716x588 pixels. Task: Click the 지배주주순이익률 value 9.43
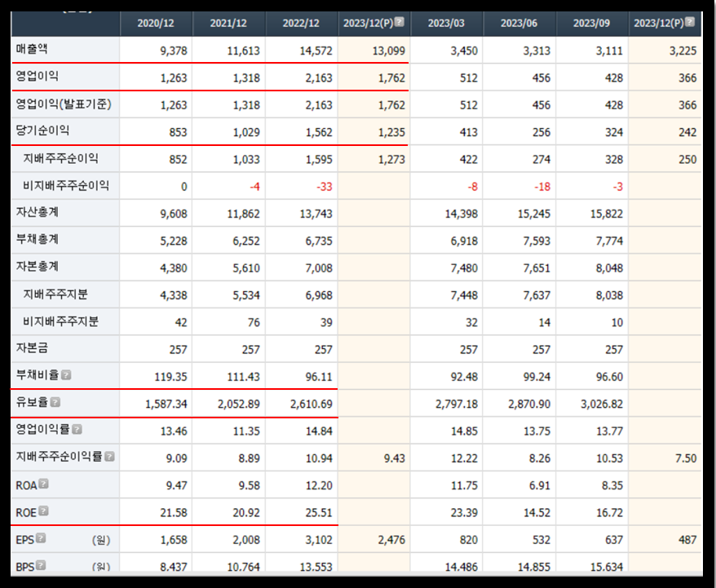click(394, 458)
